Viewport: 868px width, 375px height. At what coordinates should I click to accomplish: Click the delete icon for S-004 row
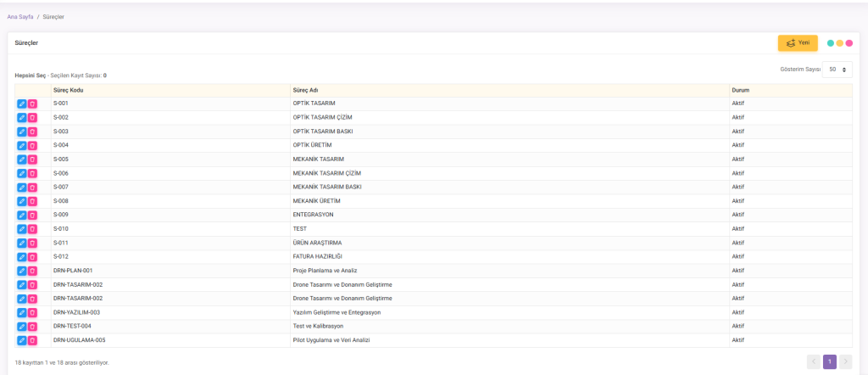(32, 145)
